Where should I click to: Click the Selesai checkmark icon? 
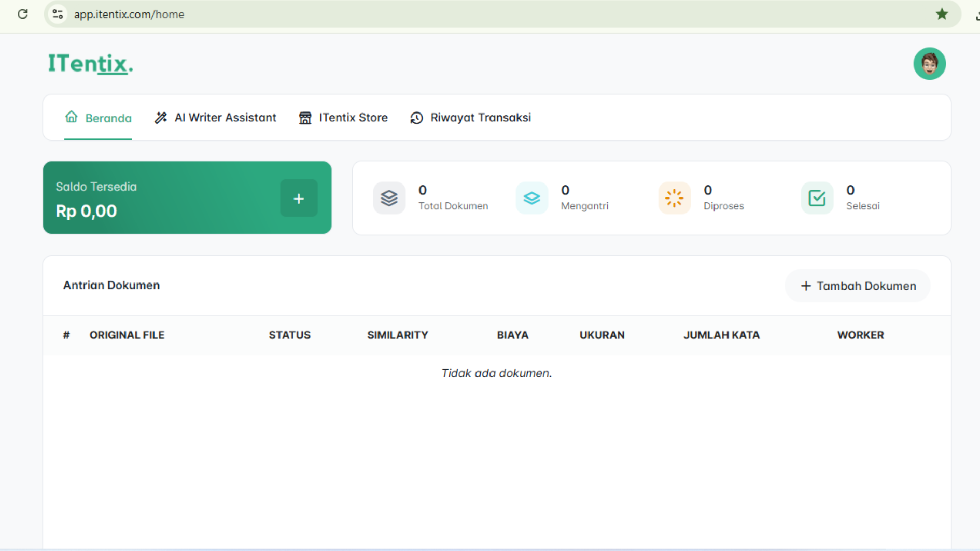(817, 198)
